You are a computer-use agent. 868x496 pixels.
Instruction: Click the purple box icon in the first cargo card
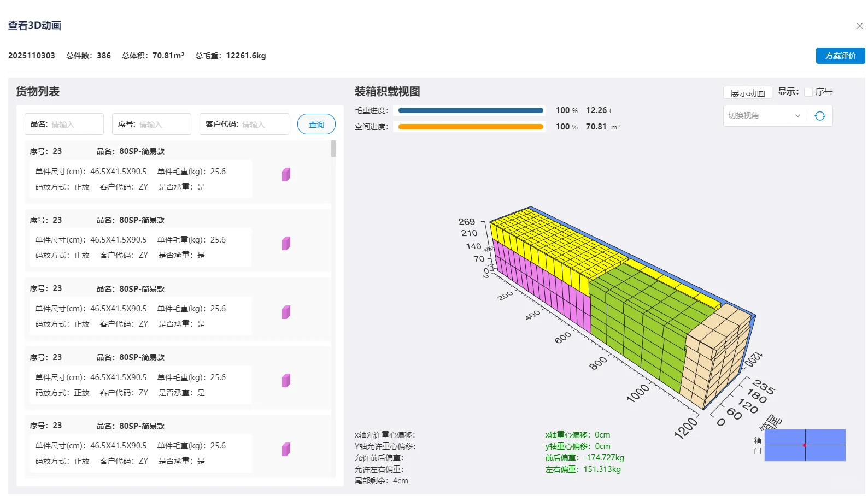286,174
